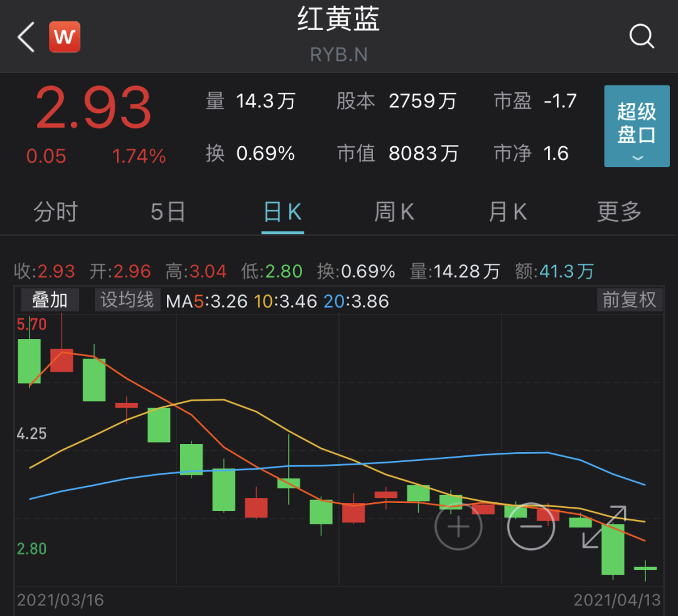This screenshot has width=678, height=616.
Task: Tap the MA 20:3.86 indicator
Action: pos(357,301)
